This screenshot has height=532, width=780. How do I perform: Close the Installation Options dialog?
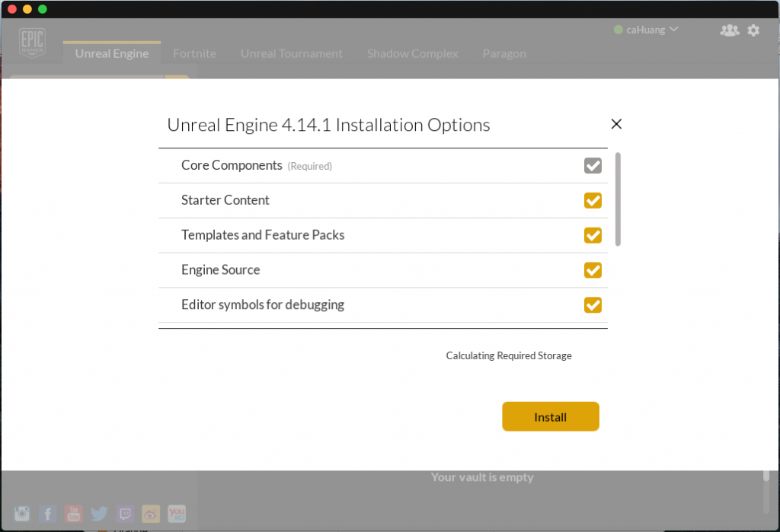616,124
